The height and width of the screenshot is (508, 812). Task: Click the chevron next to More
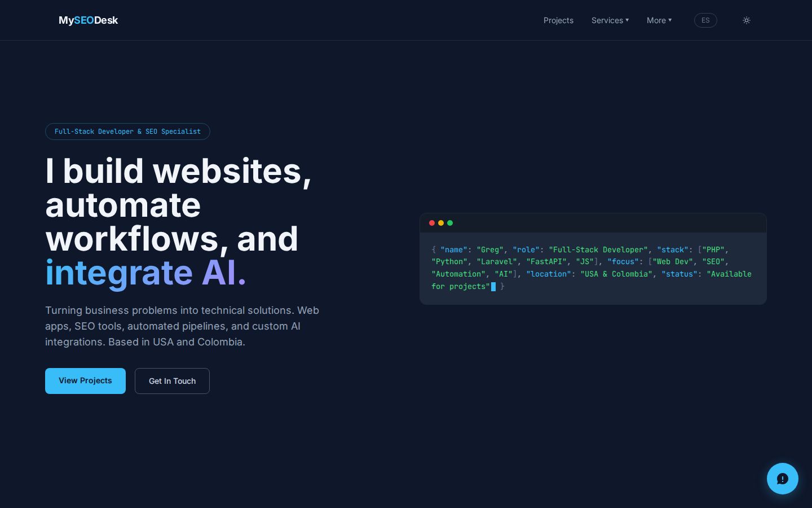pos(670,20)
